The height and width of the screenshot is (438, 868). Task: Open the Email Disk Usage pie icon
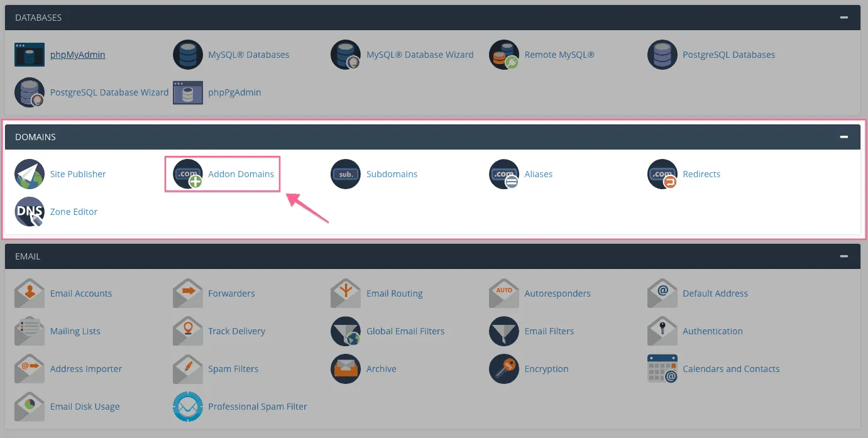click(x=30, y=407)
